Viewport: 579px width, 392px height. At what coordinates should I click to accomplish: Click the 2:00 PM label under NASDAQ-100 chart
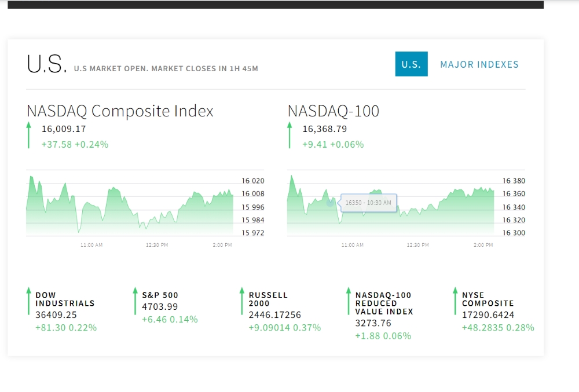483,245
